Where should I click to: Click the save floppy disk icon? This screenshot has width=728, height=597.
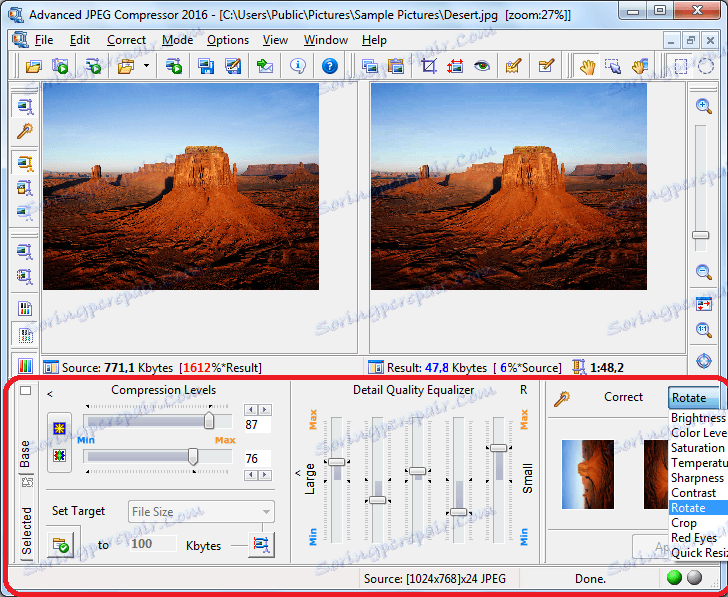[x=206, y=67]
